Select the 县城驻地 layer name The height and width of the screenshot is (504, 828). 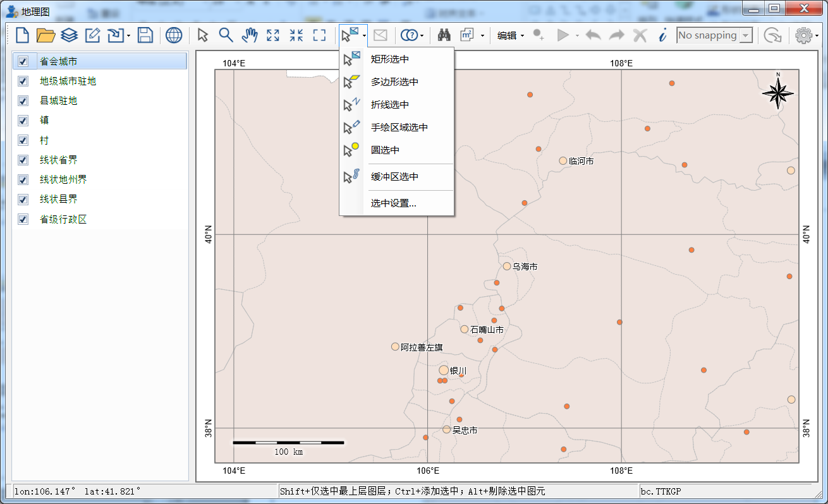(x=59, y=100)
